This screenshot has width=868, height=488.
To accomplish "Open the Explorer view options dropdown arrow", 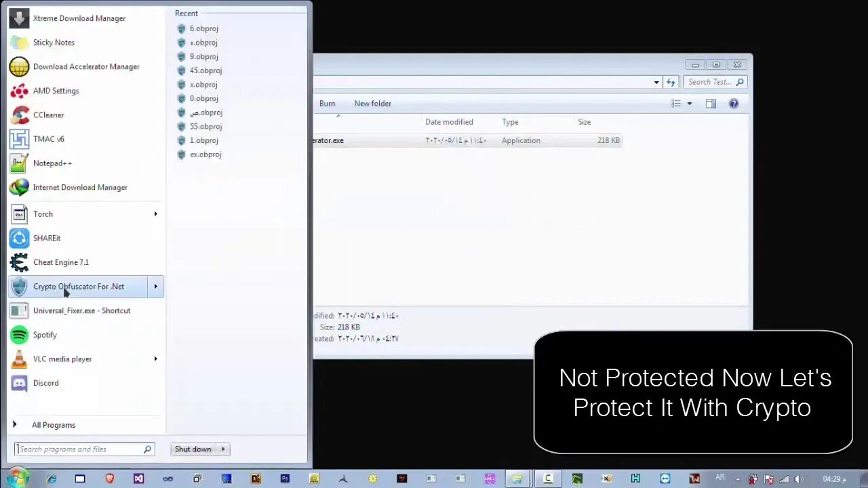I will [690, 104].
